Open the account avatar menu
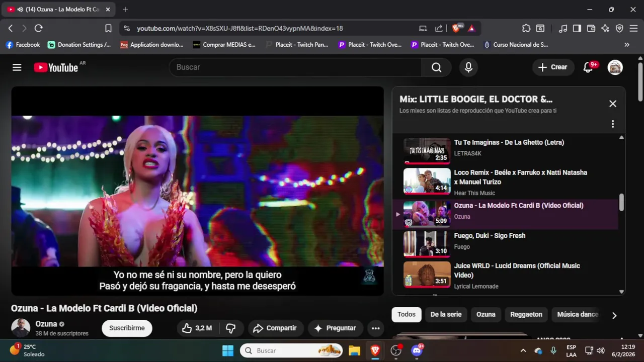This screenshot has height=362, width=644. tap(615, 67)
